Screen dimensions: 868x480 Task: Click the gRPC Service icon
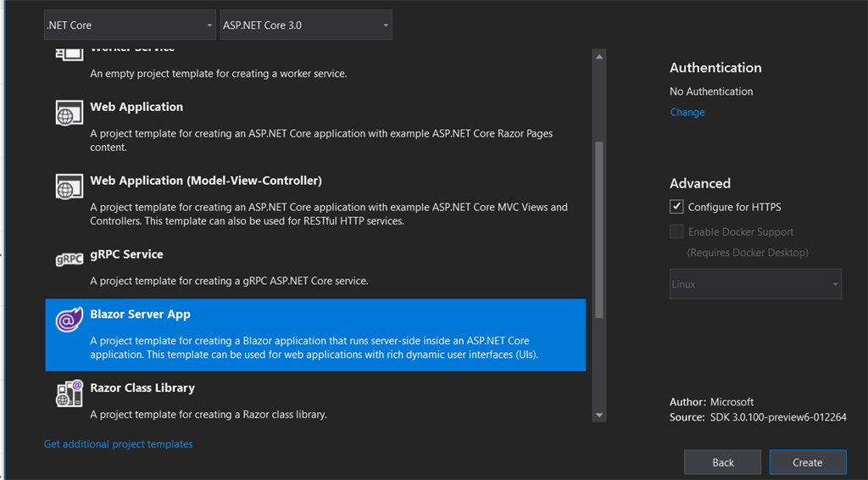point(70,260)
